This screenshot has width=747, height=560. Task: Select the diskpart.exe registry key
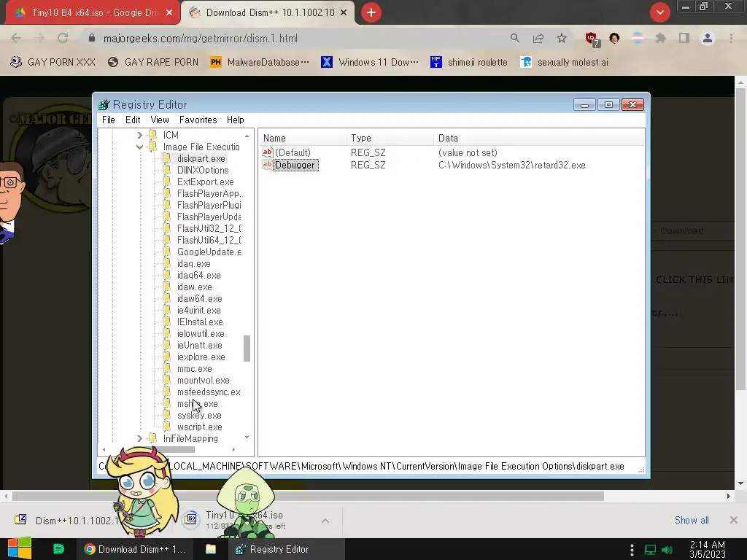(201, 158)
